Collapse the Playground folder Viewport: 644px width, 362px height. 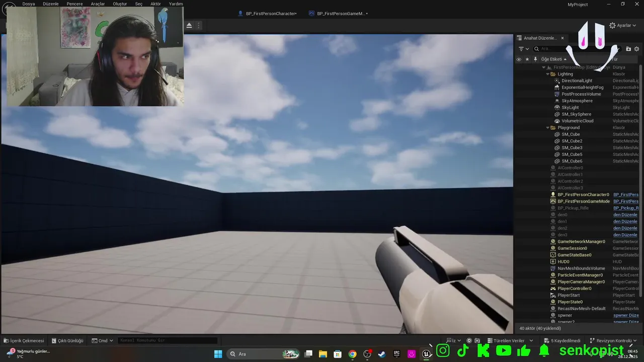click(548, 128)
